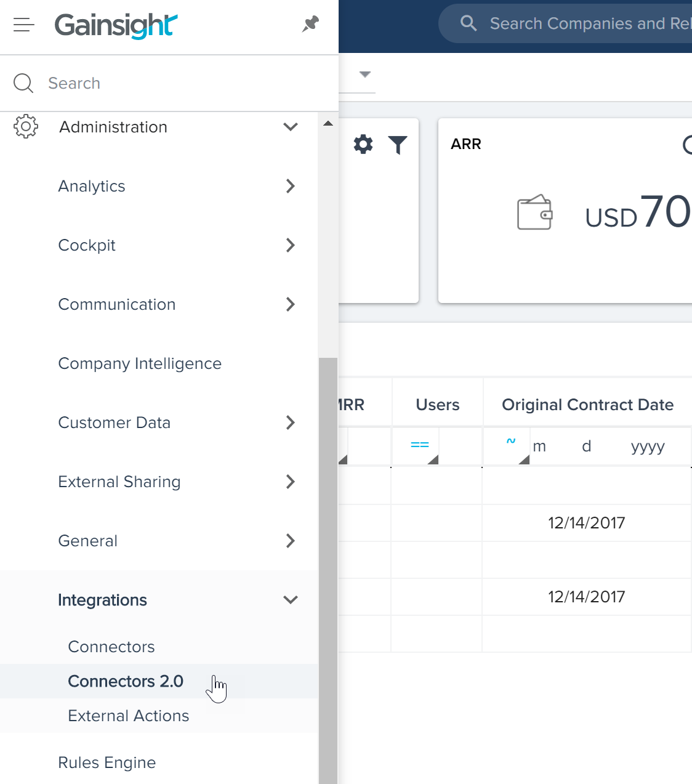Viewport: 692px width, 784px height.
Task: Click the ARR wallet icon
Action: [x=534, y=212]
